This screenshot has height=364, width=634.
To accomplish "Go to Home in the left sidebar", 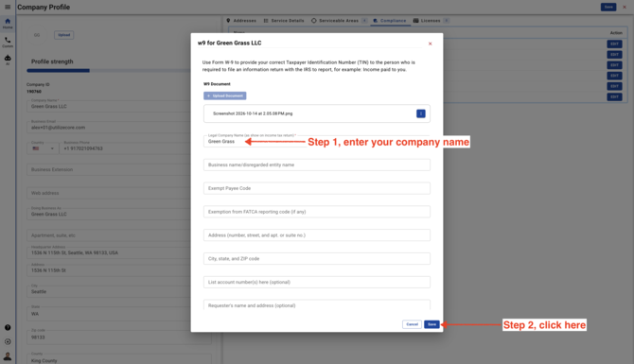I will tap(8, 24).
